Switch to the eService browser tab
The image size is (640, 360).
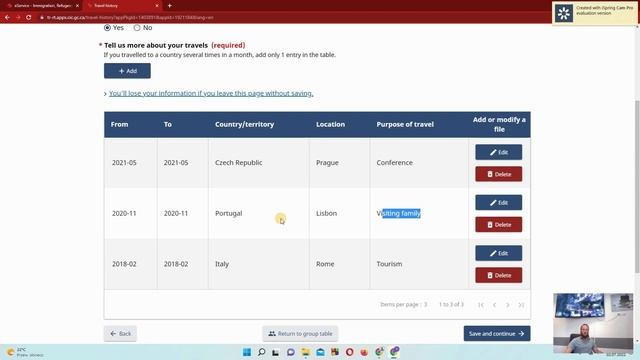pos(43,6)
